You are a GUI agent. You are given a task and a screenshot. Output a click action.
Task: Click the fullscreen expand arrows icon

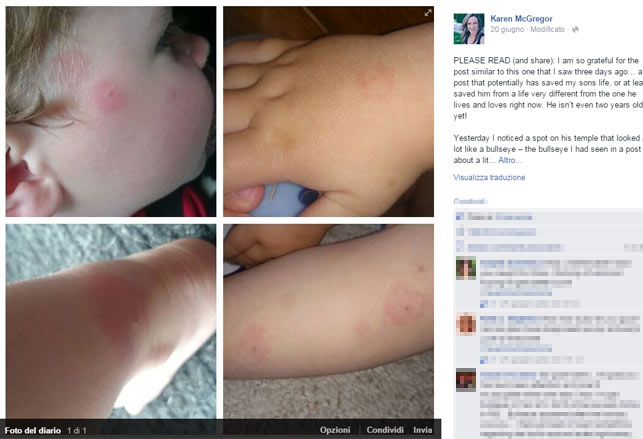(428, 13)
